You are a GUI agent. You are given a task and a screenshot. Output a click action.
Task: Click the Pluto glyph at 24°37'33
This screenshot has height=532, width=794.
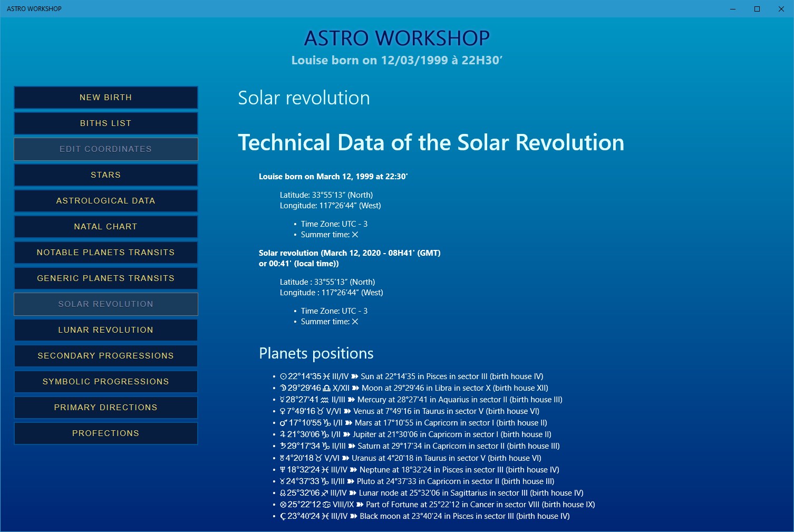pyautogui.click(x=282, y=481)
